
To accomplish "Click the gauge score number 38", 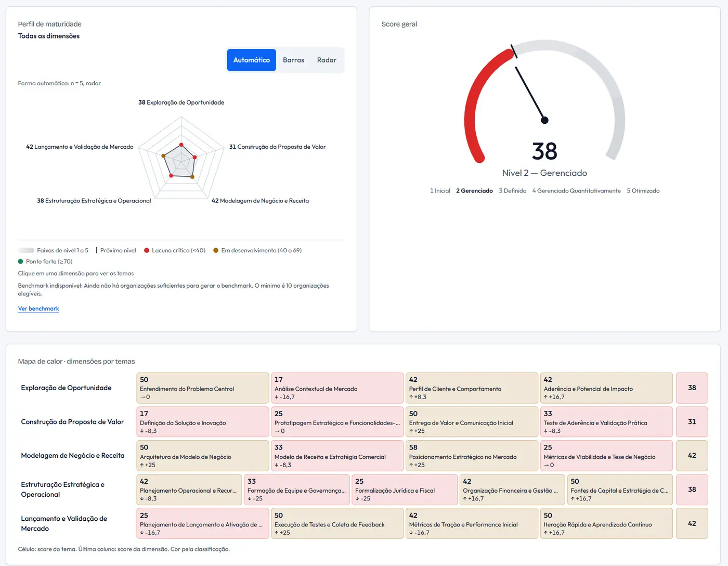I will tap(544, 151).
